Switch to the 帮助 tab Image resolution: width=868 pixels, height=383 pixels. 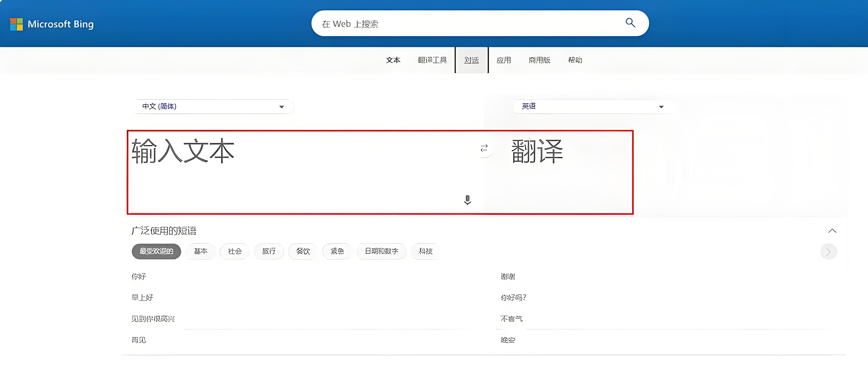click(575, 60)
